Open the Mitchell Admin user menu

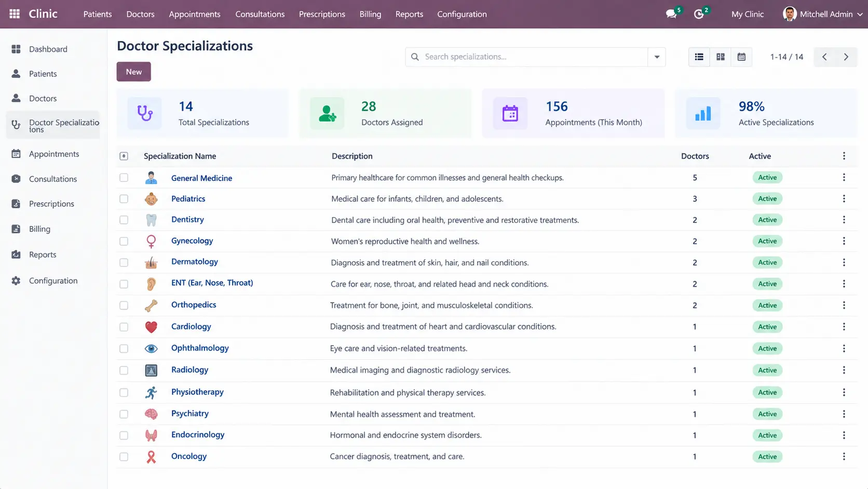click(823, 14)
